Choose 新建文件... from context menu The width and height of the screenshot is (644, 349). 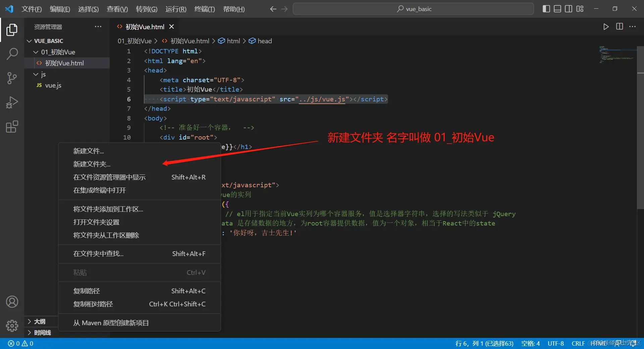coord(140,151)
